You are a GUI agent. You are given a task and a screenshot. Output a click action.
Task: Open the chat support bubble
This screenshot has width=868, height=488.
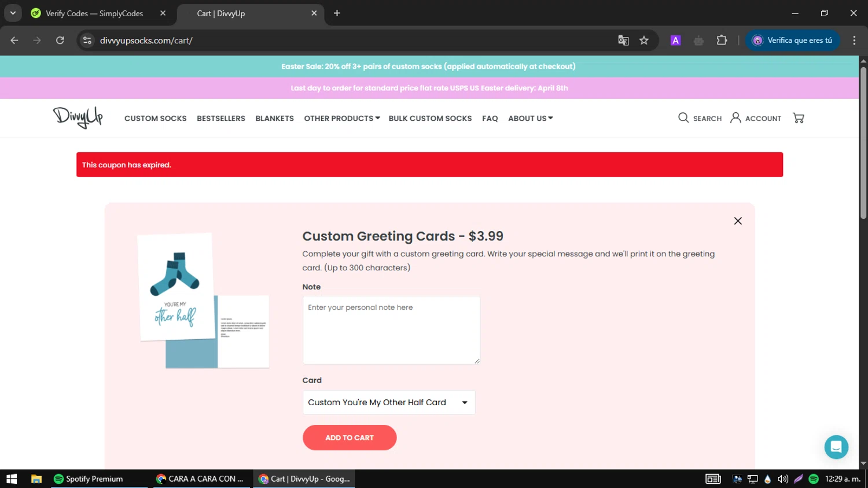coord(836,447)
